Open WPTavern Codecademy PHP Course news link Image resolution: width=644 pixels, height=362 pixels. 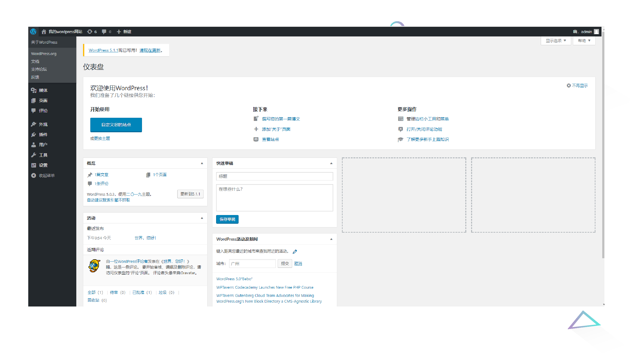[x=265, y=287]
